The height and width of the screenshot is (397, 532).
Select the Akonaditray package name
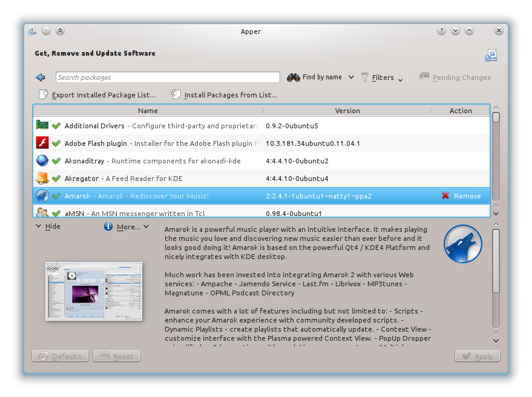[x=85, y=161]
